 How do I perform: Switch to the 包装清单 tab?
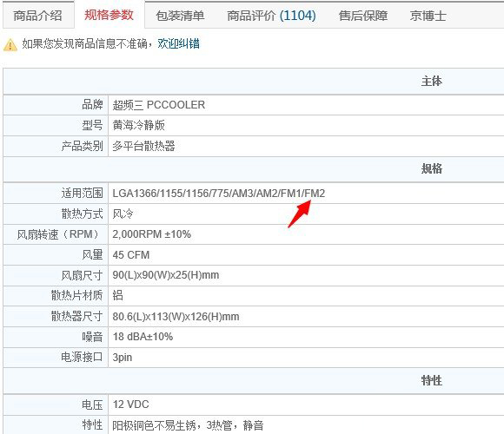(180, 16)
